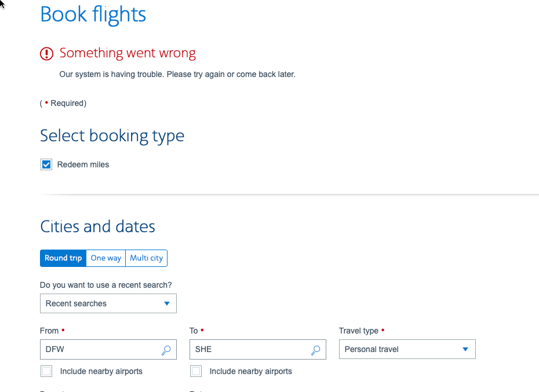Viewport: 539px width, 392px height.
Task: Click the system trouble error message text
Action: tap(177, 75)
